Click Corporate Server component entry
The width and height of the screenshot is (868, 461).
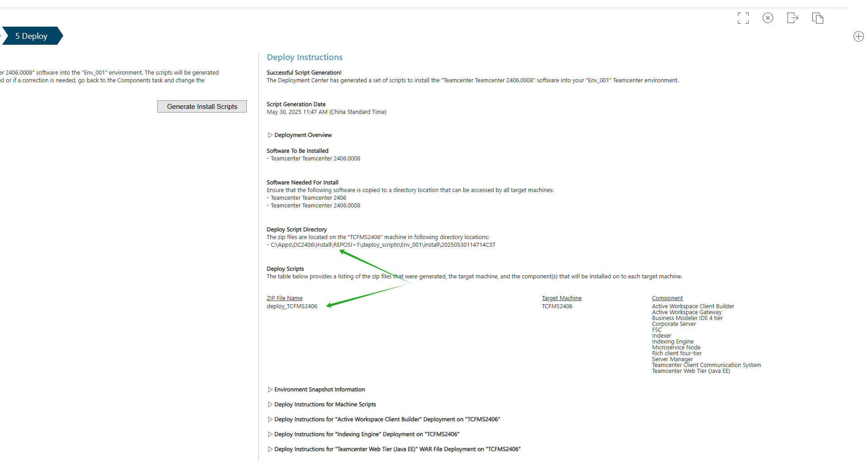pyautogui.click(x=674, y=324)
